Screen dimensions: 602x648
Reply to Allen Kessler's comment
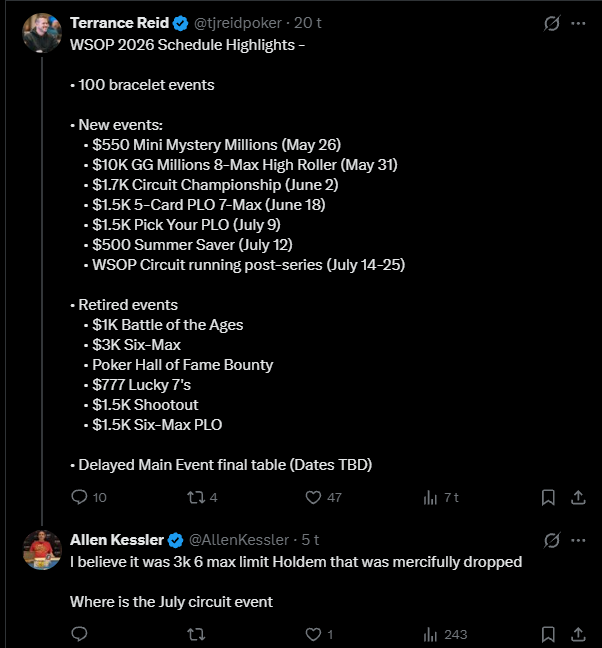click(81, 633)
